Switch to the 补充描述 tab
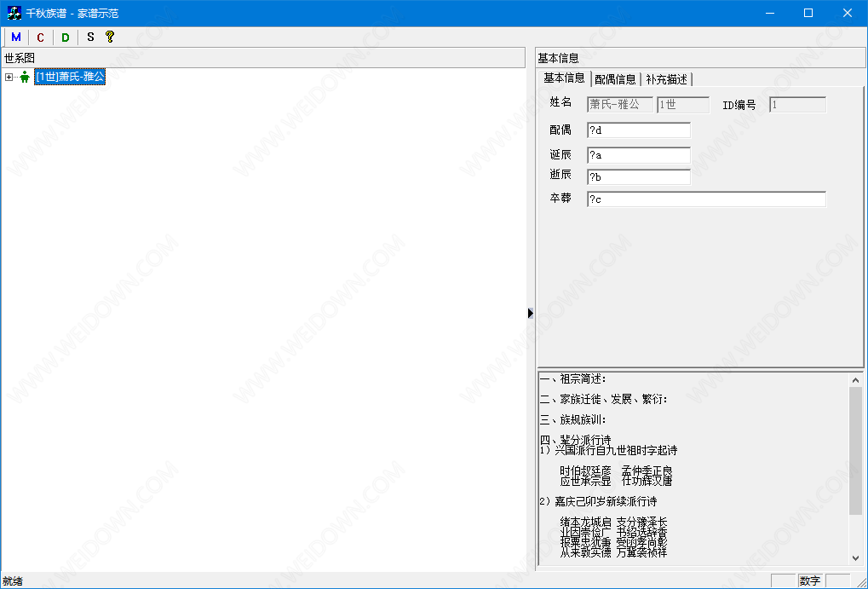Image resolution: width=868 pixels, height=589 pixels. [666, 79]
